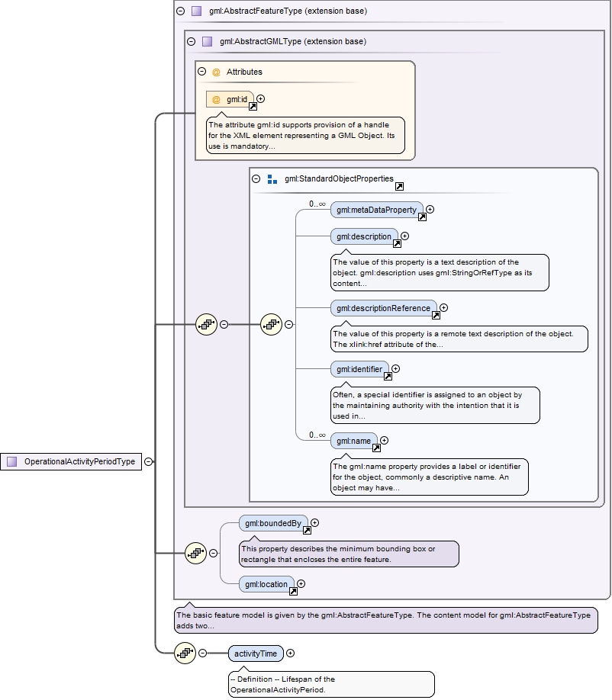Collapse the gml:StandardObjectProperties group
612x700 pixels.
click(x=256, y=178)
